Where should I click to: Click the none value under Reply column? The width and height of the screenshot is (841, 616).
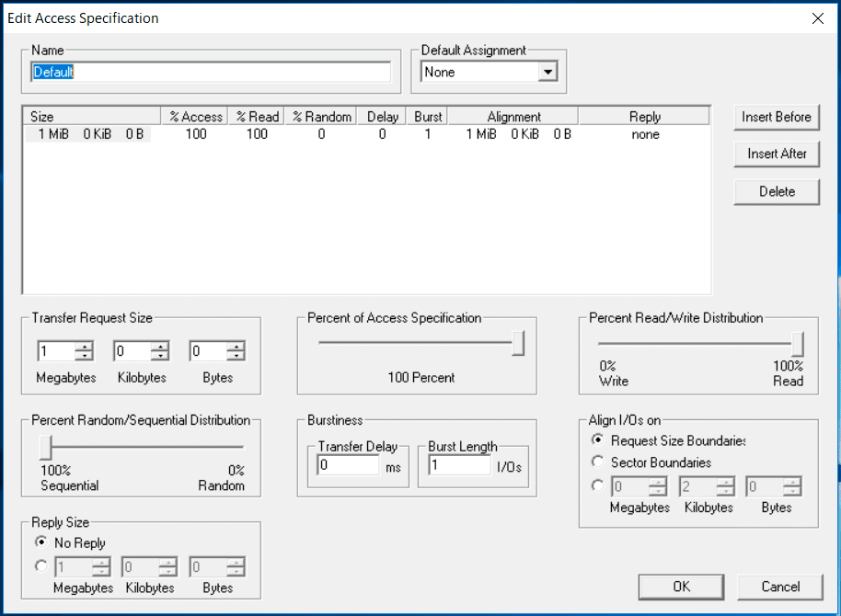point(645,134)
